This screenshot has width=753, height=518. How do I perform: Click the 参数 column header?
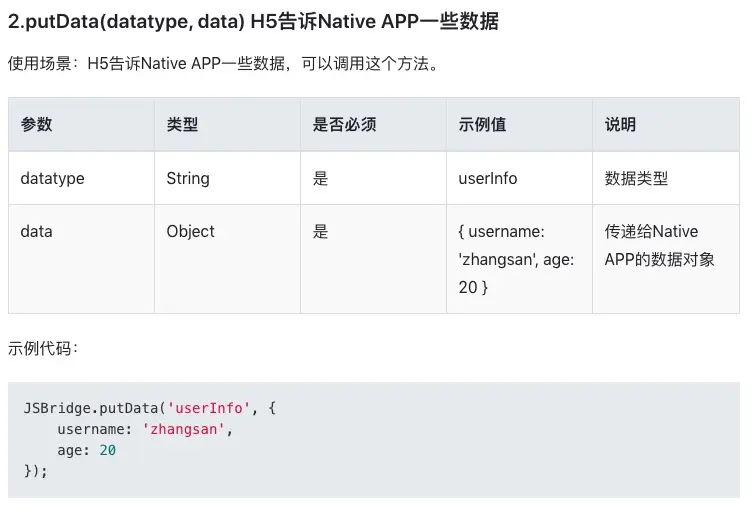pyautogui.click(x=37, y=124)
